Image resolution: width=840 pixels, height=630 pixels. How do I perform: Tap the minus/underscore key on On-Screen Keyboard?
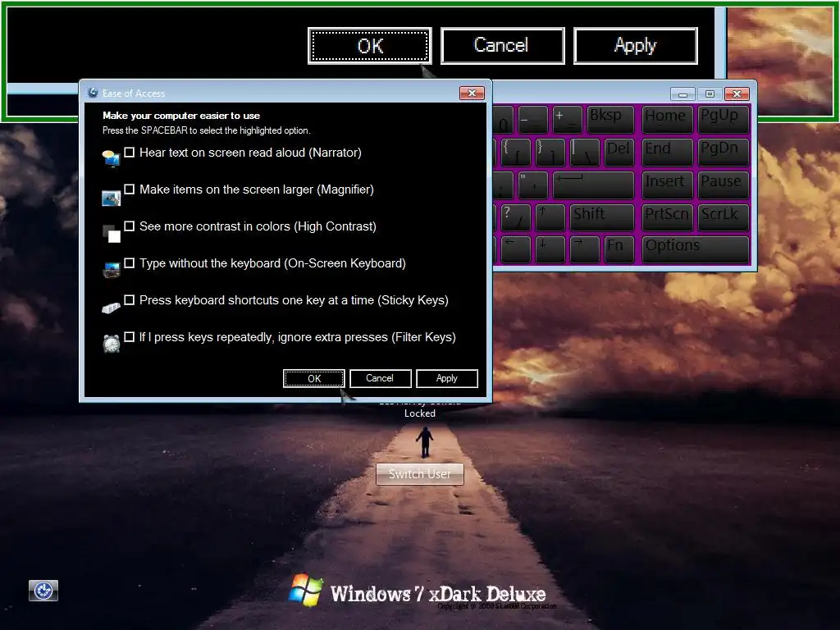[x=532, y=119]
